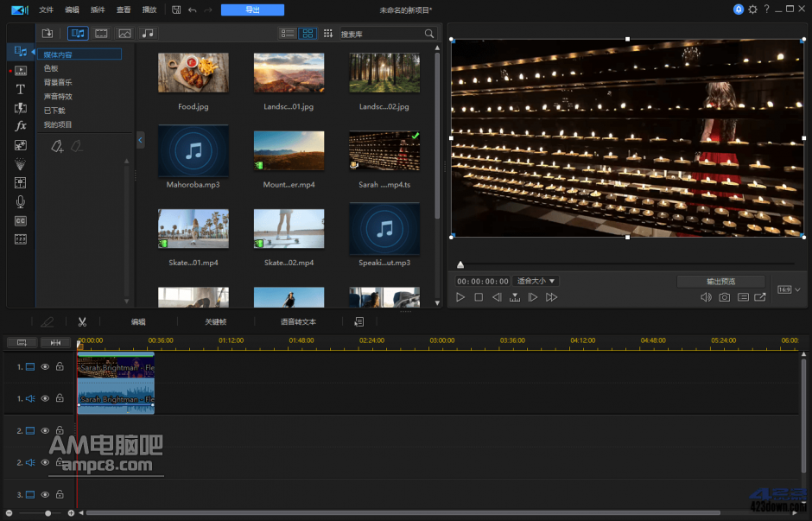Click the timeline zoom in plus button

click(x=71, y=513)
